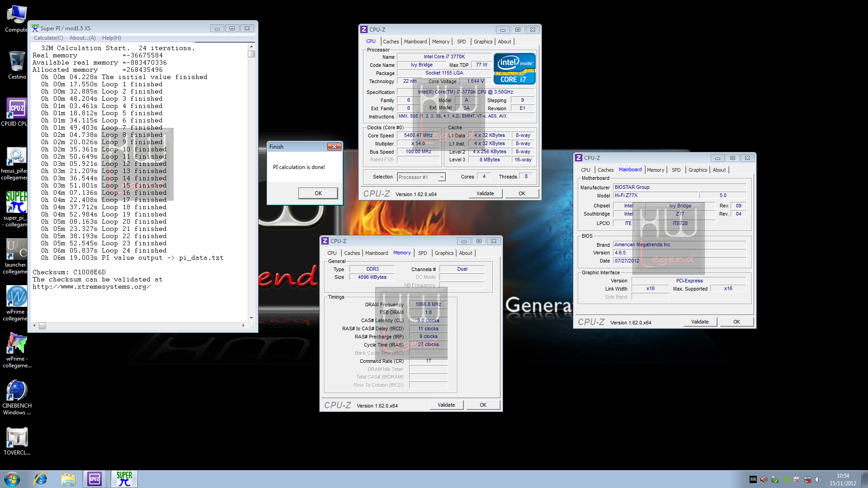Select Graphics tab in the Mainboard CPU-Z window
868x488 pixels.
(x=698, y=170)
